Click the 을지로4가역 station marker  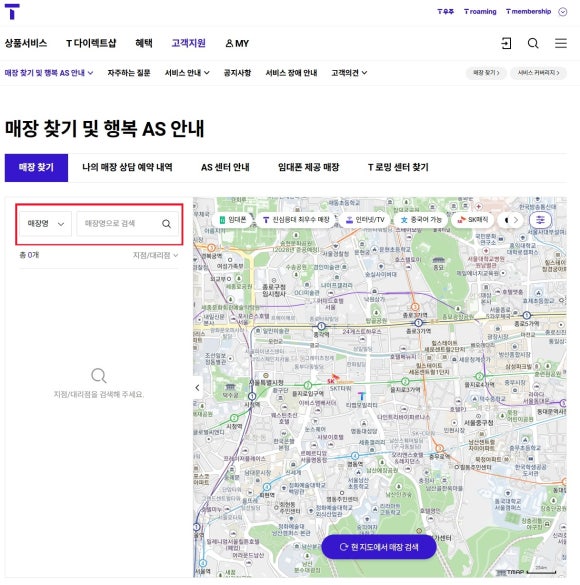tap(479, 376)
